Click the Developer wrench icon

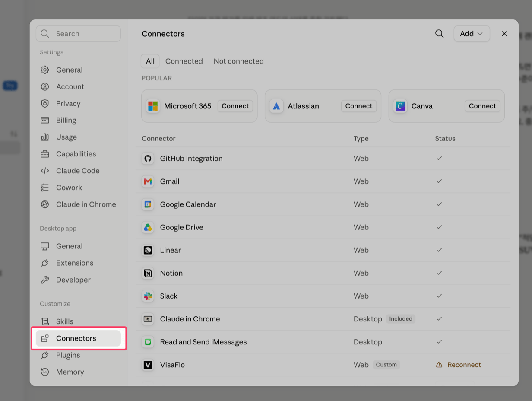pyautogui.click(x=45, y=280)
